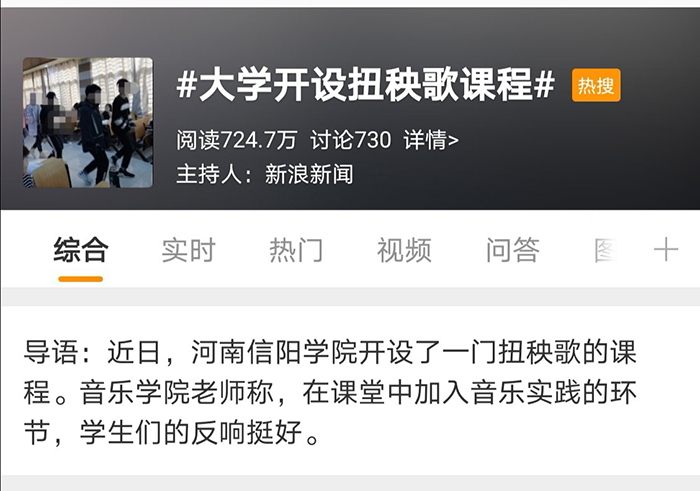This screenshot has height=491, width=700.
Task: Switch to the 问答 tab
Action: [x=513, y=250]
